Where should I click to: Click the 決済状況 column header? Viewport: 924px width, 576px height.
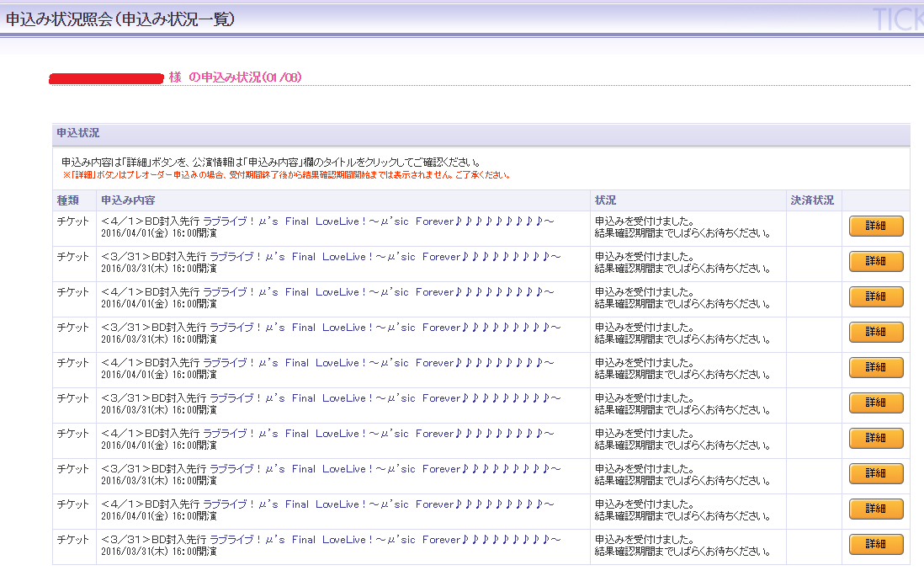pyautogui.click(x=812, y=200)
